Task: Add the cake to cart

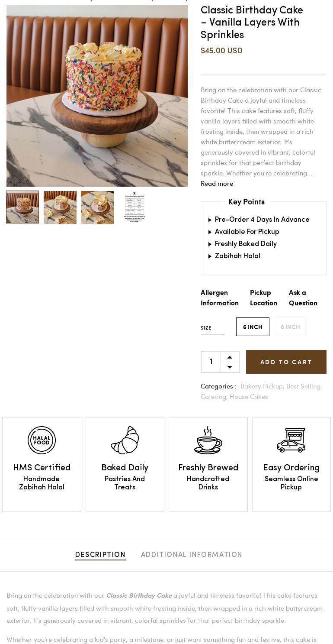Action: [x=286, y=362]
